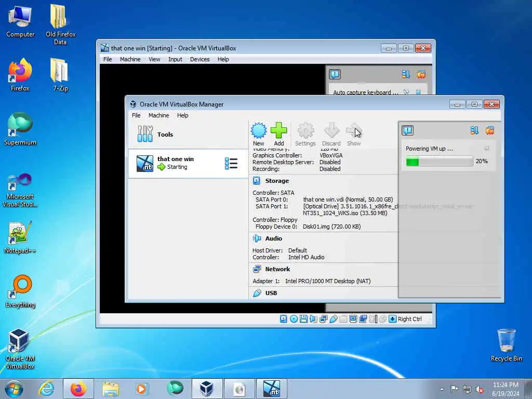
Task: Click the audio status bar icon
Action: pyautogui.click(x=313, y=319)
